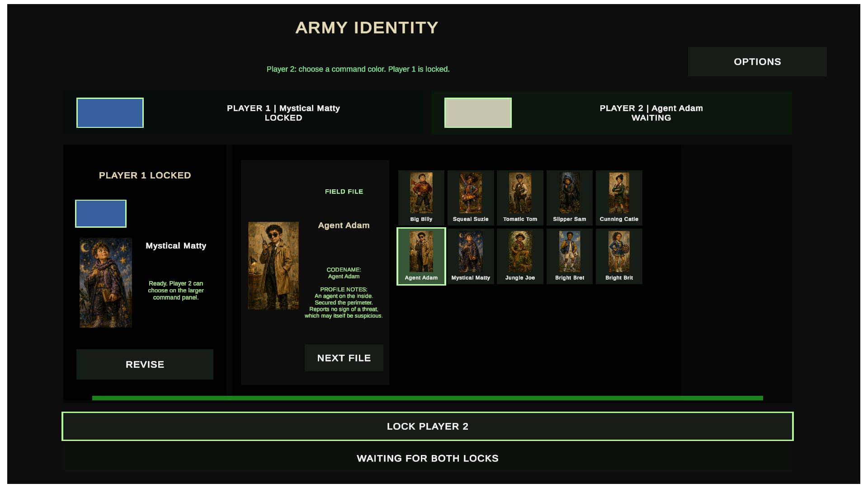Pick the Slipper Sam character card
The height and width of the screenshot is (488, 868).
coord(569,197)
